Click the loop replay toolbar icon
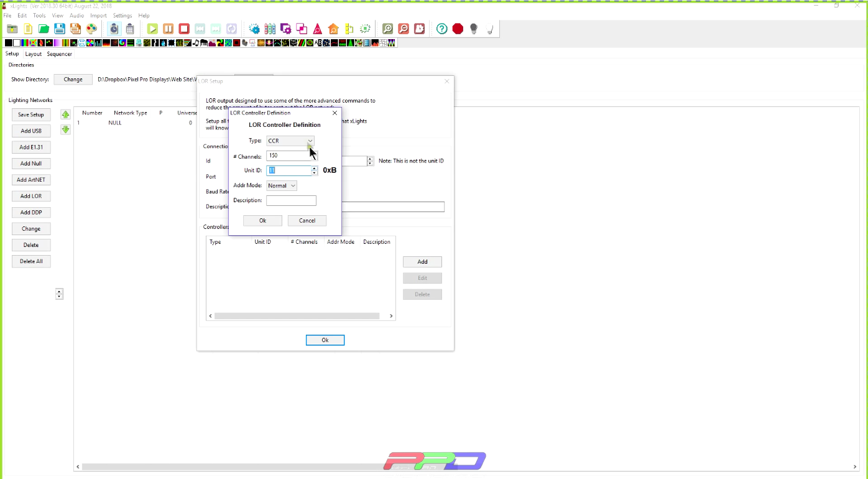The height and width of the screenshot is (479, 868). tap(231, 29)
